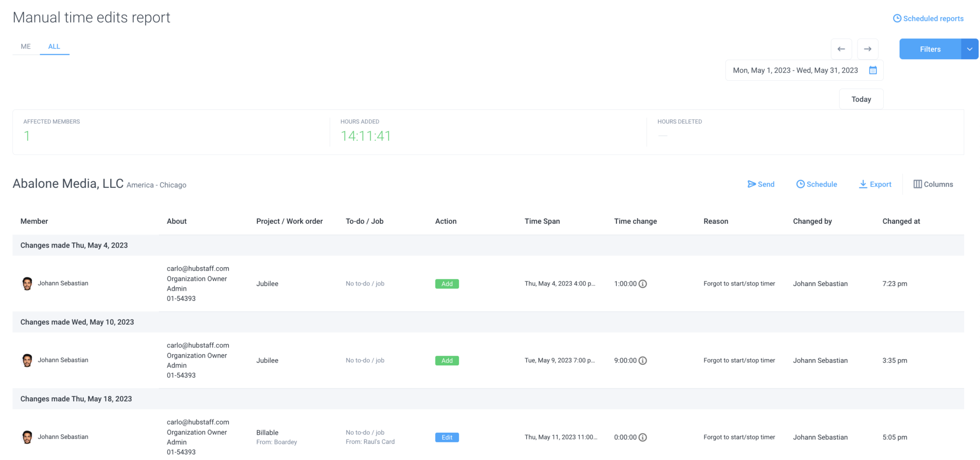Image resolution: width=980 pixels, height=460 pixels.
Task: Schedule this report
Action: [x=816, y=184]
